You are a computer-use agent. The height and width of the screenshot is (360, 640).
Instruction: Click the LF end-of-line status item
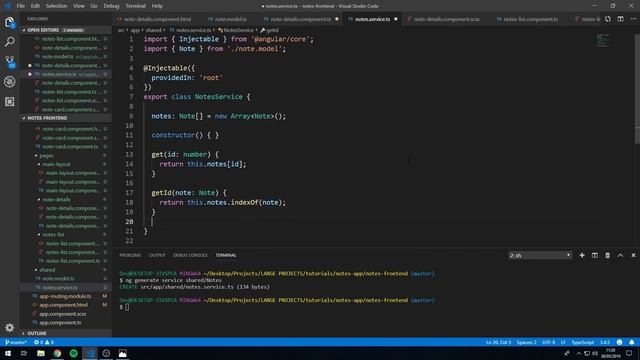563,342
